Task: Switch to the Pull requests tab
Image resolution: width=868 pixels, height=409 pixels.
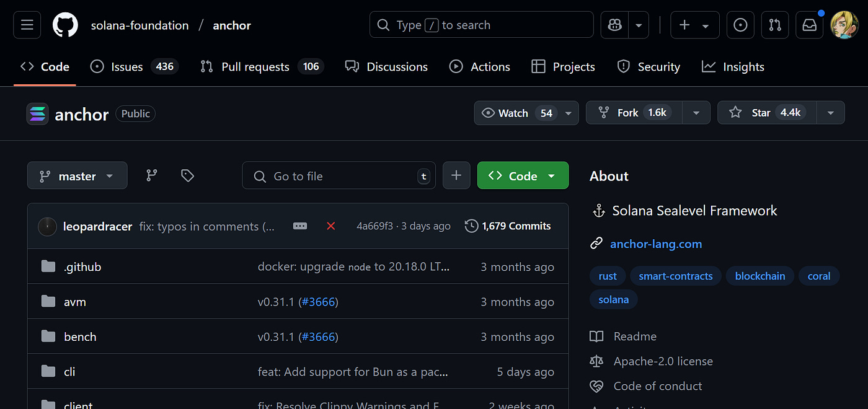Action: click(x=262, y=67)
